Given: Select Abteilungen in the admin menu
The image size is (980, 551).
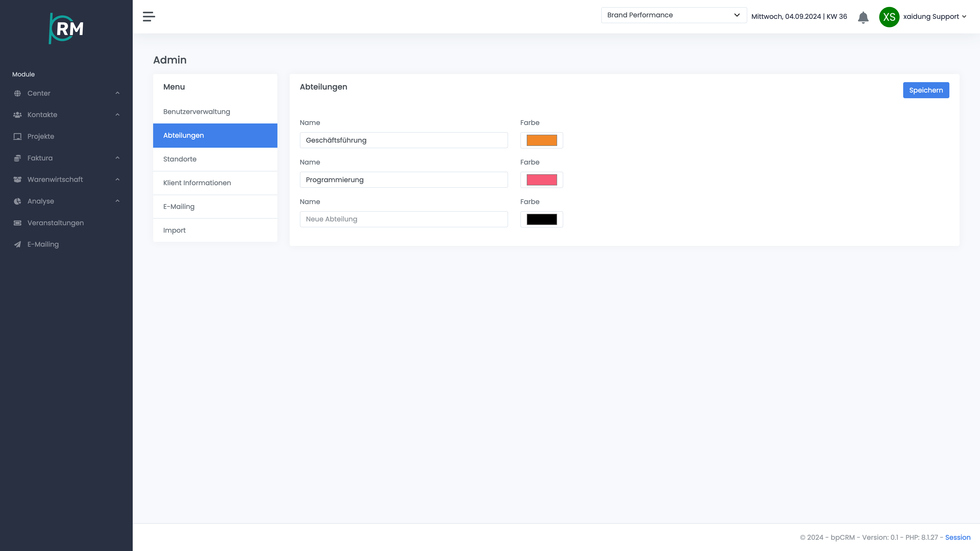Looking at the screenshot, I should click(x=215, y=135).
